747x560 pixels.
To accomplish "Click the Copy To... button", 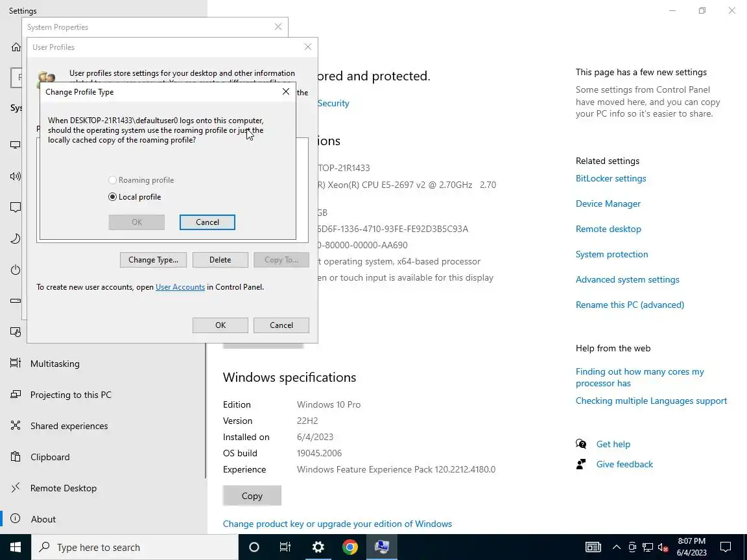I will (x=281, y=259).
